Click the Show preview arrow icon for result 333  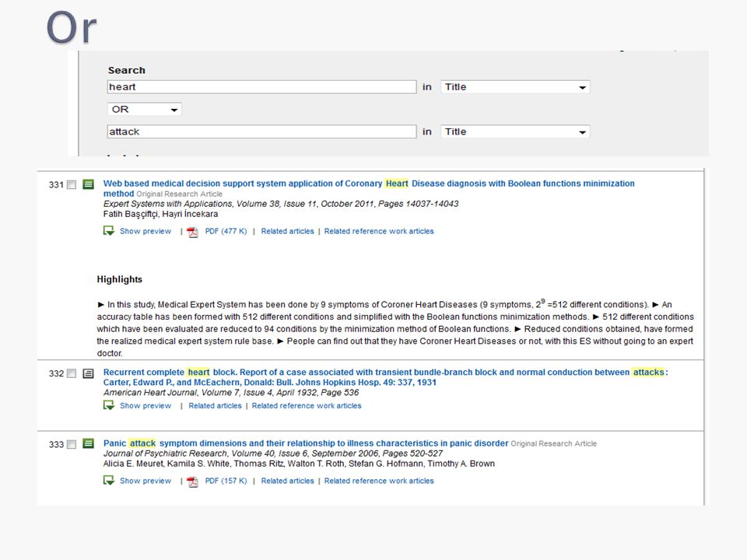[x=109, y=481]
